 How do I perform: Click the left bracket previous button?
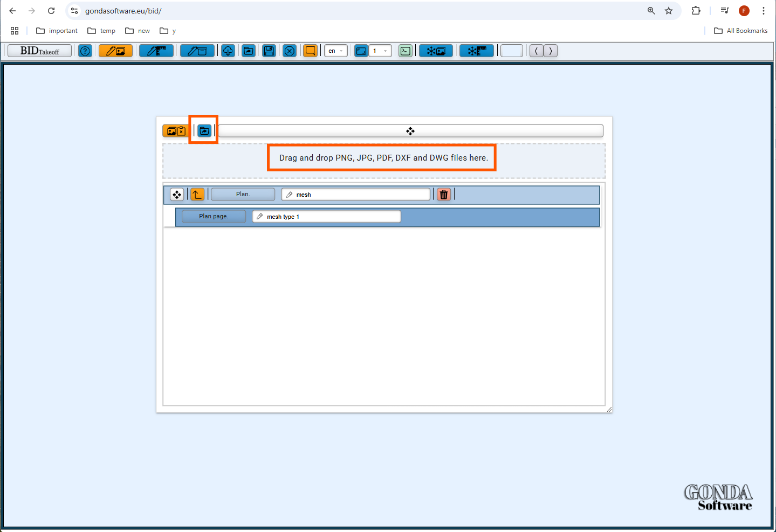537,51
